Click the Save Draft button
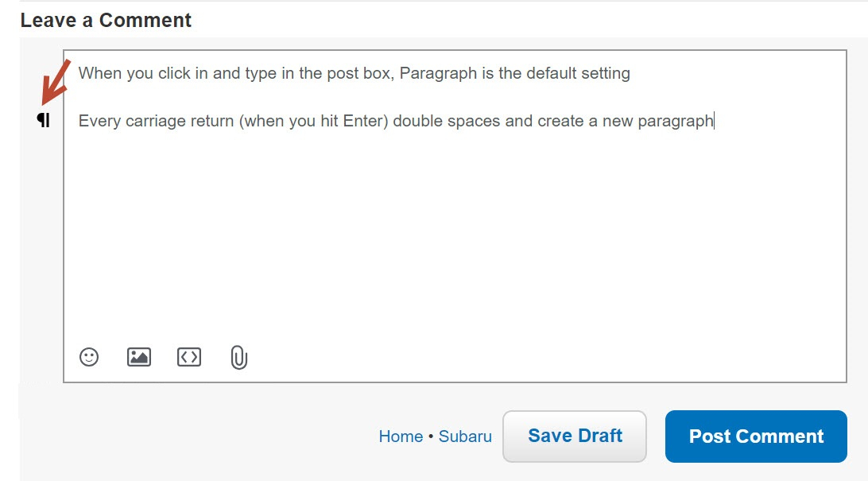The width and height of the screenshot is (868, 481). coord(575,436)
